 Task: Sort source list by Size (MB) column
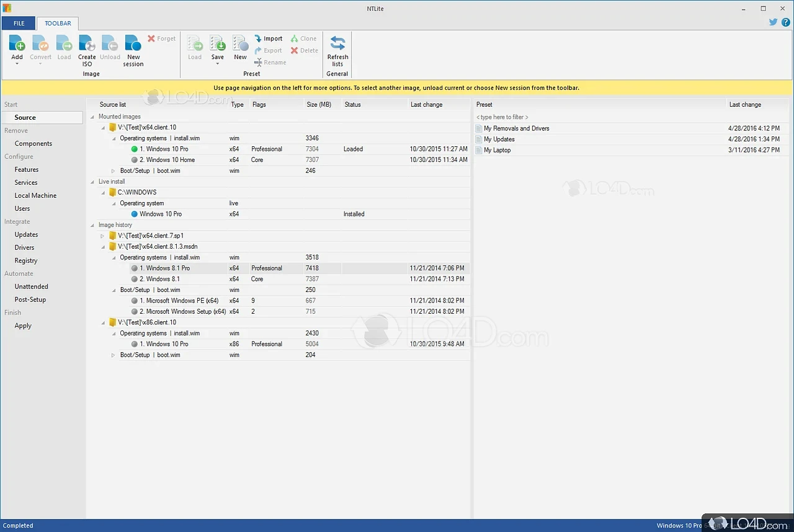click(x=319, y=105)
